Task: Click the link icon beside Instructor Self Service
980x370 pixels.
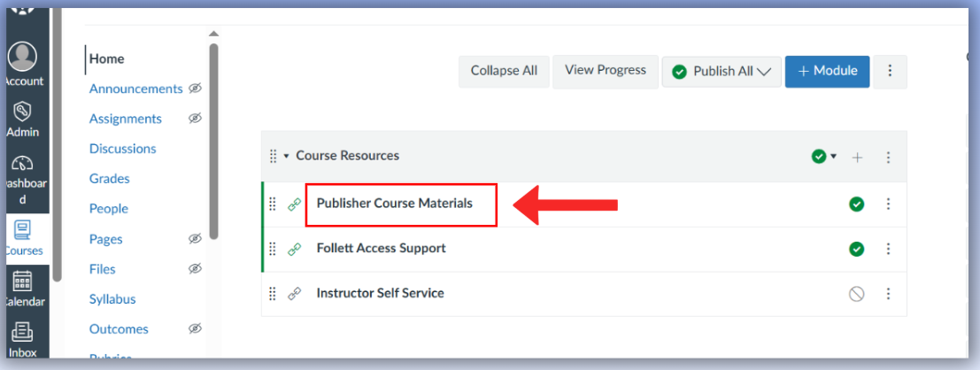Action: point(294,294)
